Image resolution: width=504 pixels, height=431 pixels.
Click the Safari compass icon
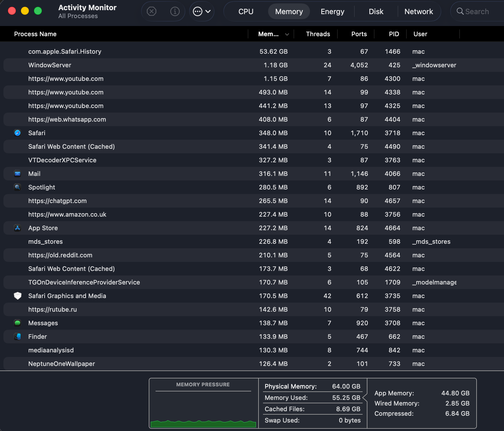click(x=18, y=133)
